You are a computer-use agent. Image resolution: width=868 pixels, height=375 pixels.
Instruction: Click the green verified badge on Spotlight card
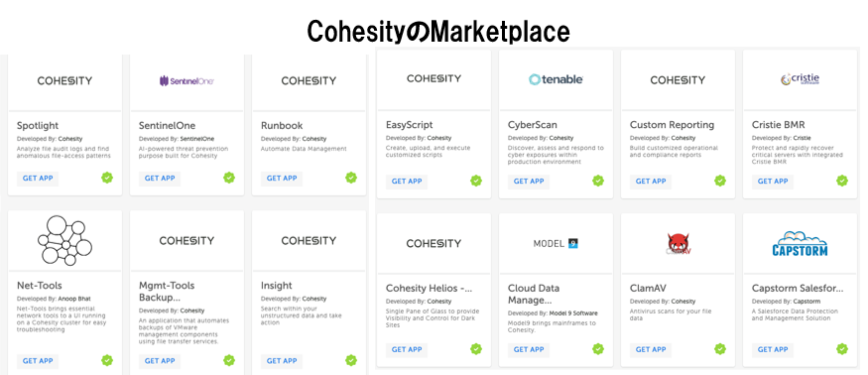[107, 178]
